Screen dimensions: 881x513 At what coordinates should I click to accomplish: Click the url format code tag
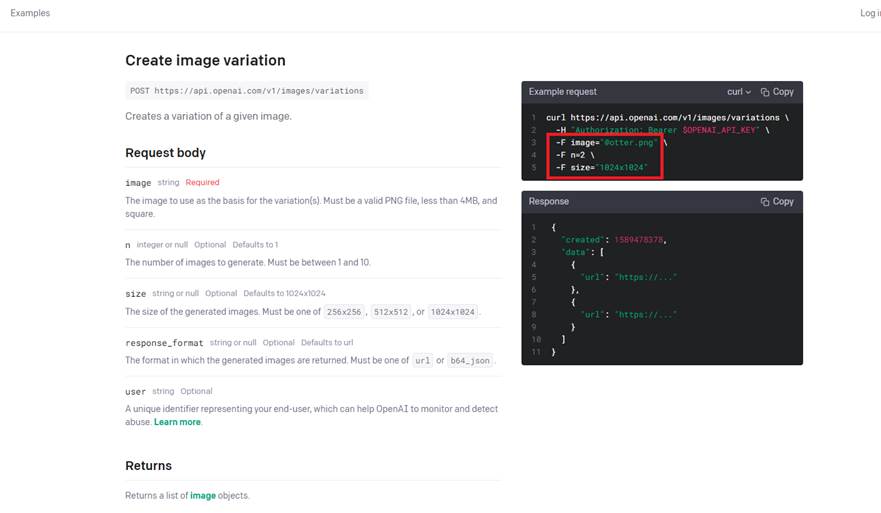point(423,361)
